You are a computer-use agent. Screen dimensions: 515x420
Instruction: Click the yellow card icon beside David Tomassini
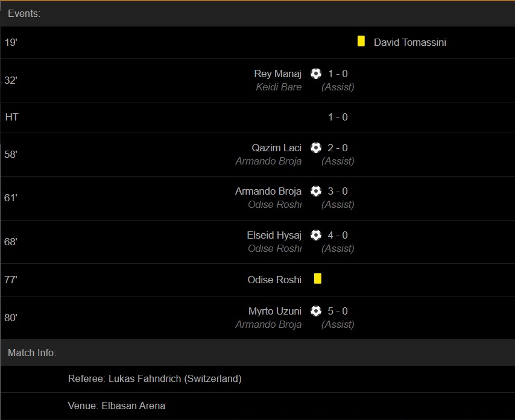[361, 41]
